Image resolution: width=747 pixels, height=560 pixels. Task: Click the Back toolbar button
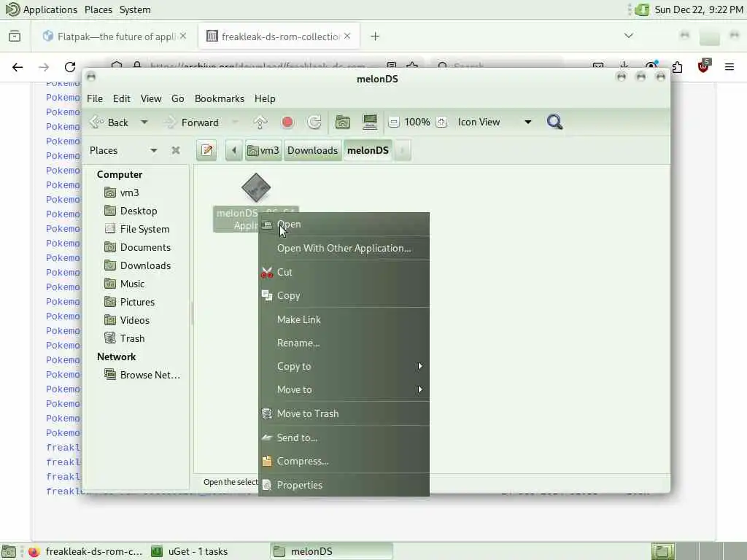[109, 122]
